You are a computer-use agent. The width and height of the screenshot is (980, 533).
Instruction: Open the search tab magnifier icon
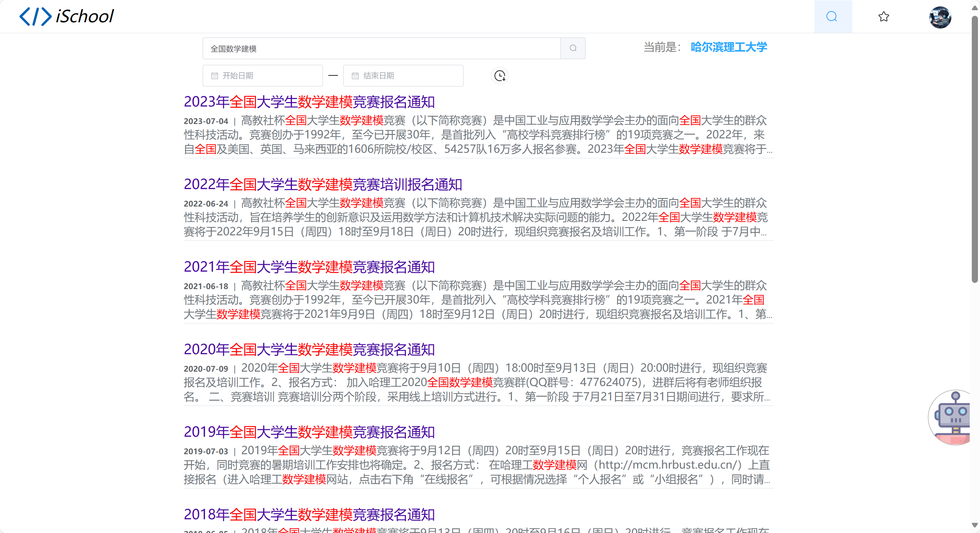pos(831,16)
